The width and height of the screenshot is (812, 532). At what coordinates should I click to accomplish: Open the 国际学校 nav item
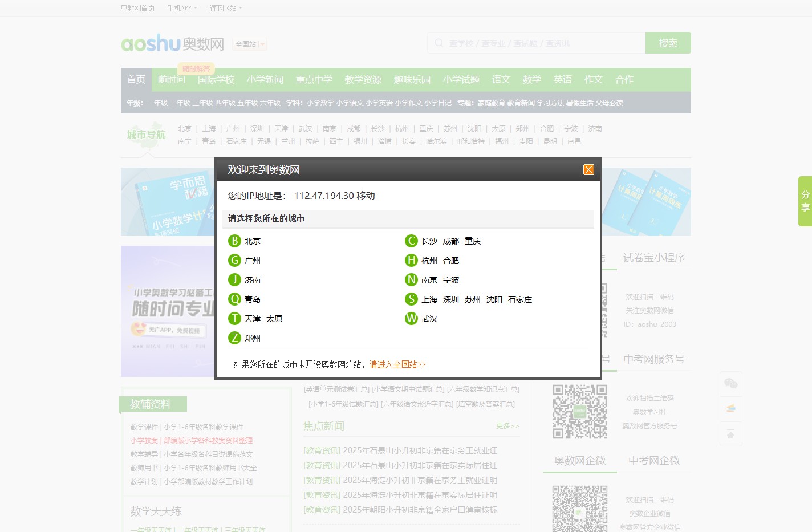coord(216,79)
